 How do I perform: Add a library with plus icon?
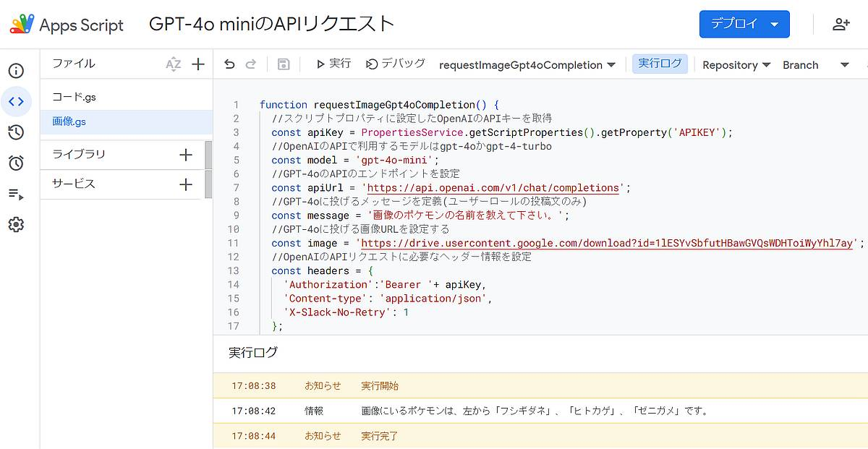[x=186, y=155]
